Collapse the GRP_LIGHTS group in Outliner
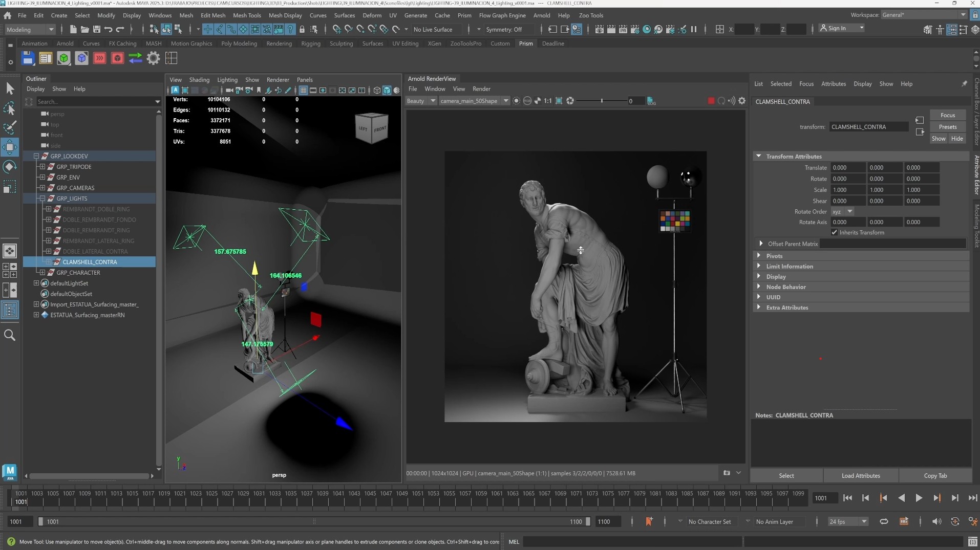 (x=42, y=199)
